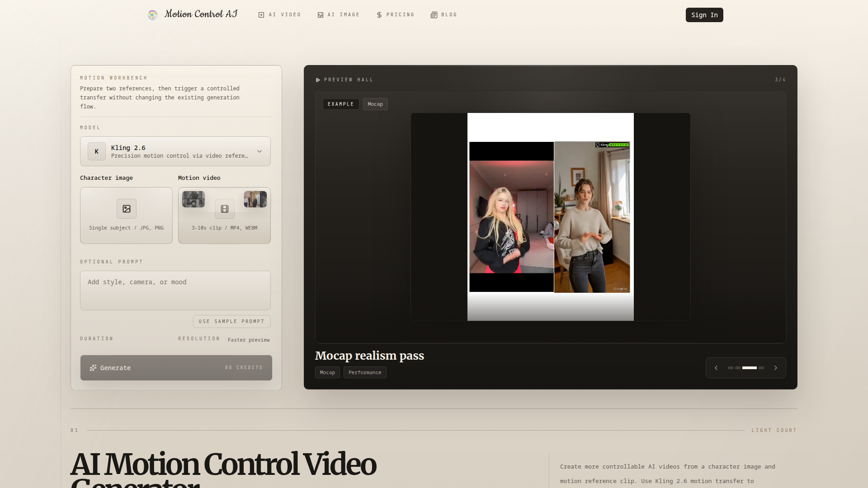Screen dimensions: 868x488
Task: Open the AI Image nav menu
Action: 339,15
